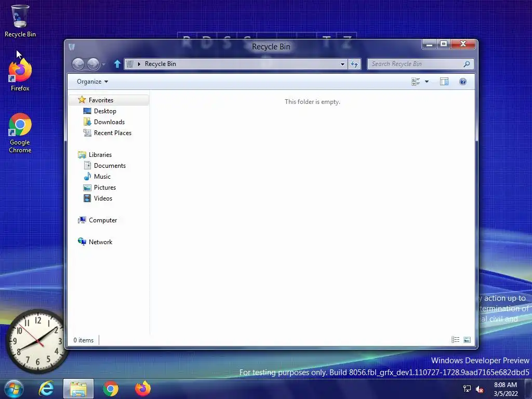Open the Recycle Bin desktop icon

[x=20, y=20]
